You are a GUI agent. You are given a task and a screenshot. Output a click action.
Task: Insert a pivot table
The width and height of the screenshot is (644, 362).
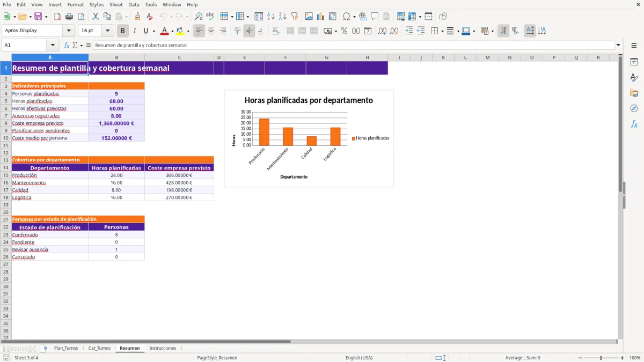click(x=333, y=17)
